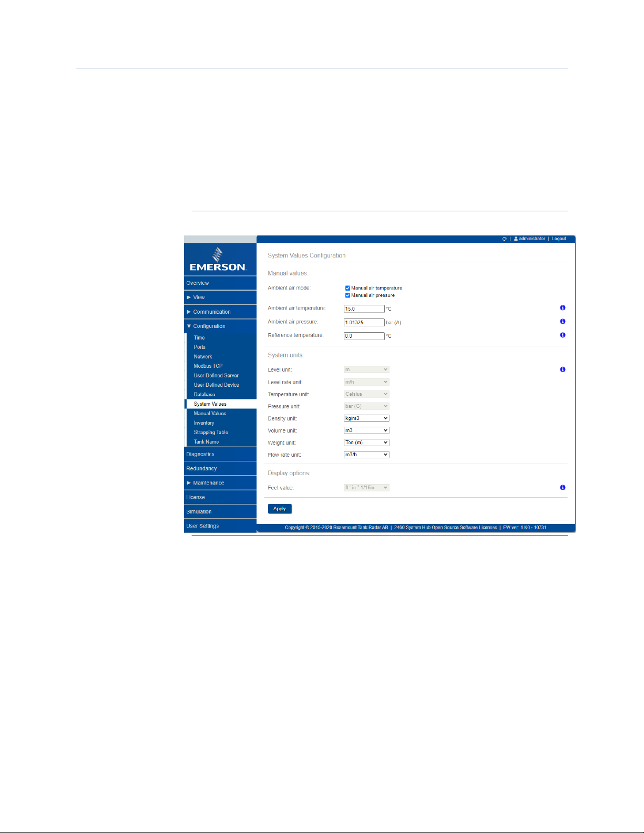The width and height of the screenshot is (644, 833).
Task: Open info icon for Ambient air temperature
Action: click(563, 308)
